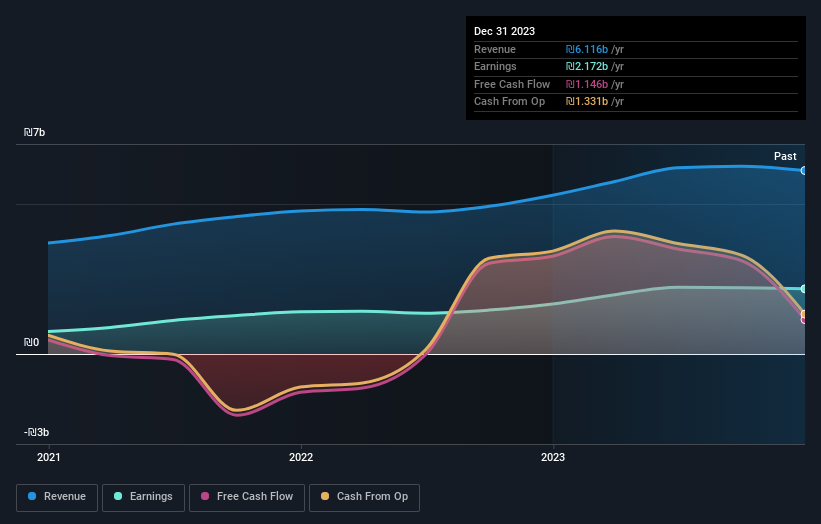Click the Cash From Op label in tooltip
Screen dimensions: 821x524
[509, 102]
